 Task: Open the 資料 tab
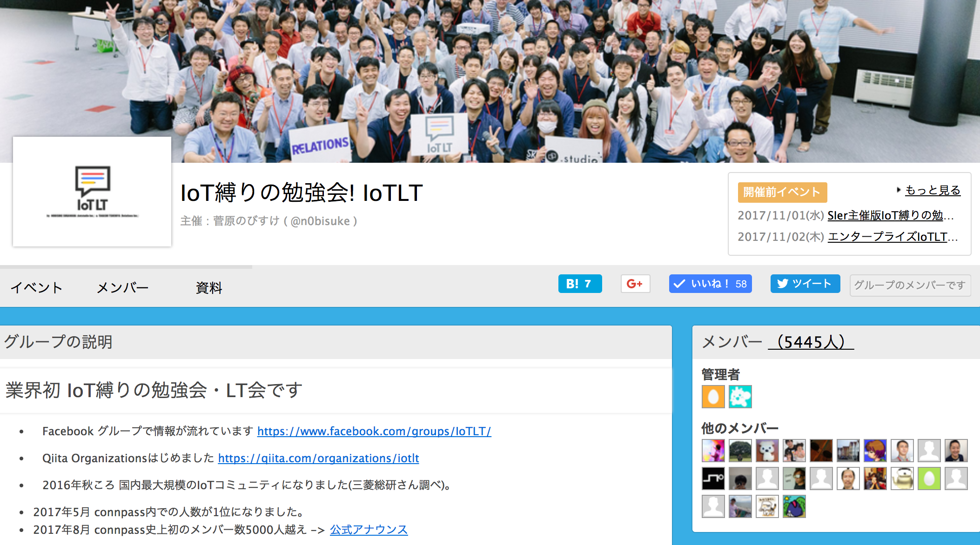point(209,287)
